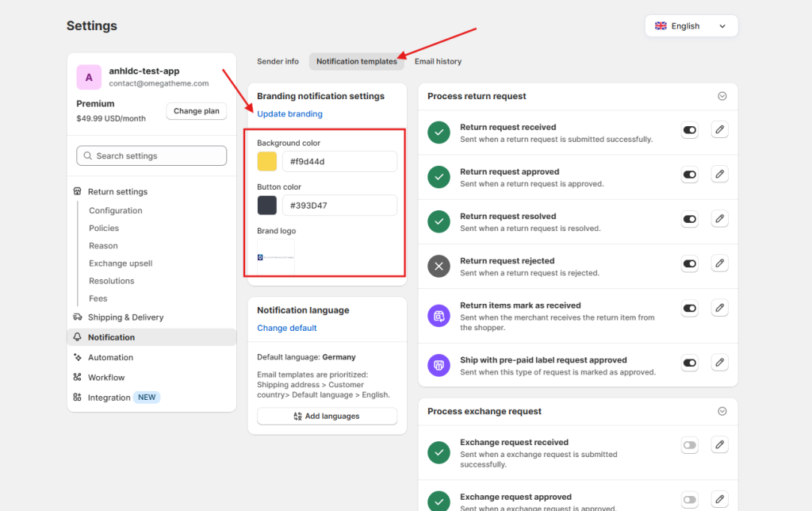The height and width of the screenshot is (511, 812).
Task: Disable Ship with pre-paid label request approved
Action: (x=689, y=362)
